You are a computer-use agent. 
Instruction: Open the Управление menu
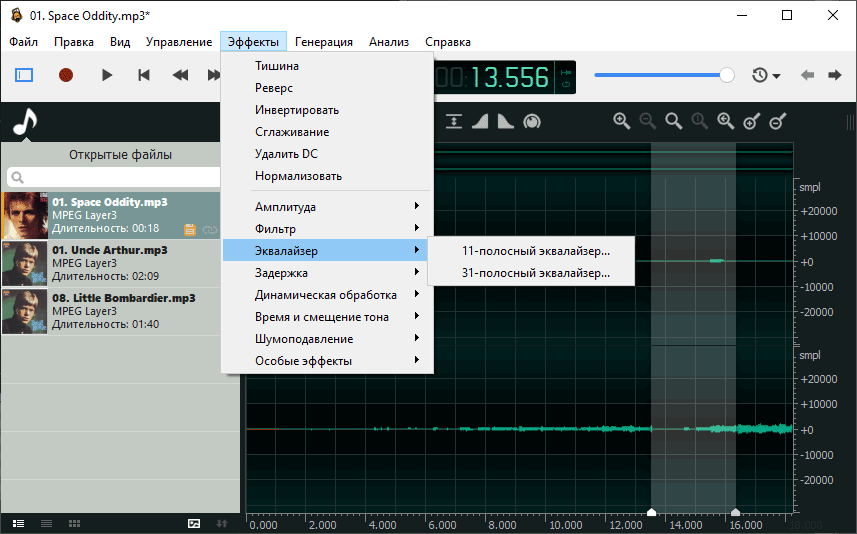pyautogui.click(x=179, y=42)
